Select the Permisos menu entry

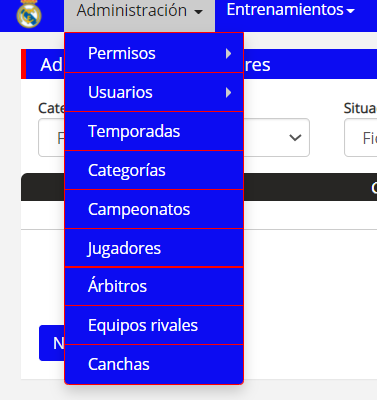[154, 53]
